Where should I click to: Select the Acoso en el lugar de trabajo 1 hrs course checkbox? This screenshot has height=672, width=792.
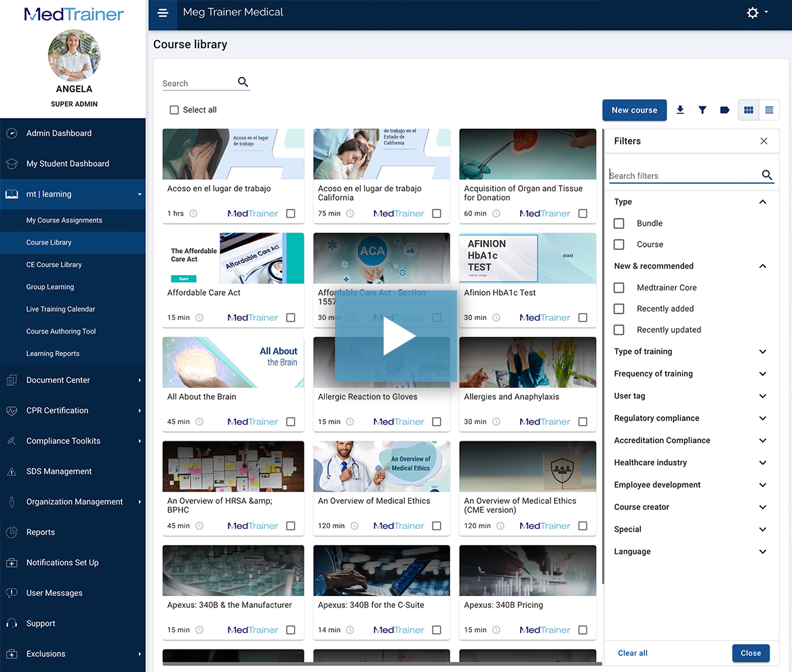[x=290, y=213]
